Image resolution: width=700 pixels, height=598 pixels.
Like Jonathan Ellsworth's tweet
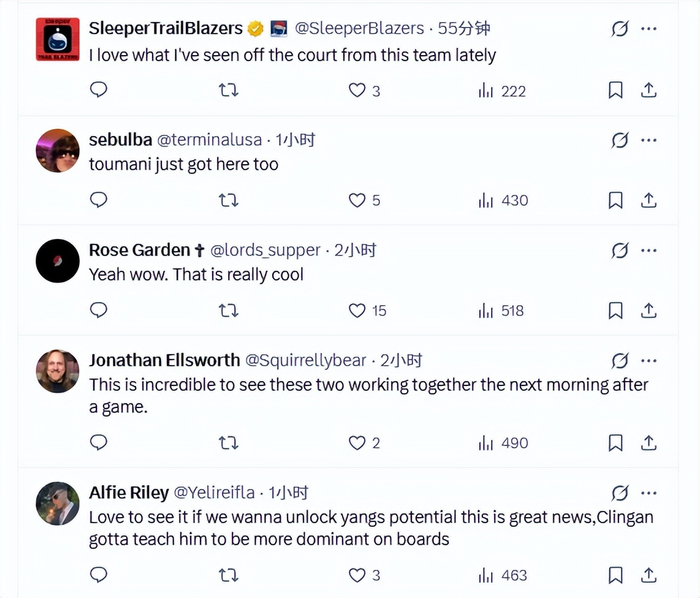tap(357, 442)
